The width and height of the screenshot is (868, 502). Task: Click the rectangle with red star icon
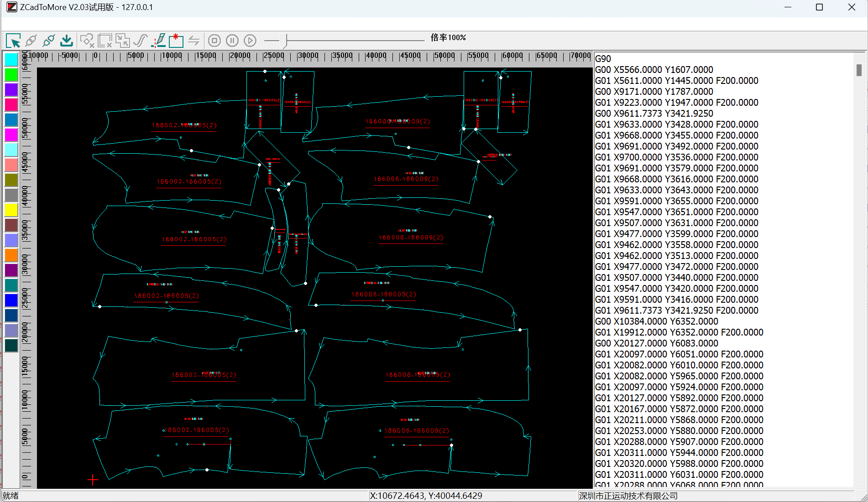click(176, 41)
